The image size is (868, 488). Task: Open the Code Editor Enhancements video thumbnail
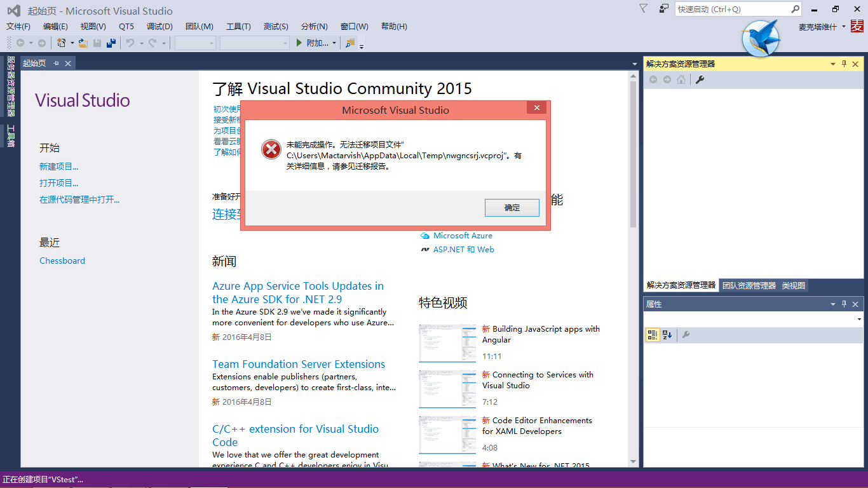pos(447,435)
